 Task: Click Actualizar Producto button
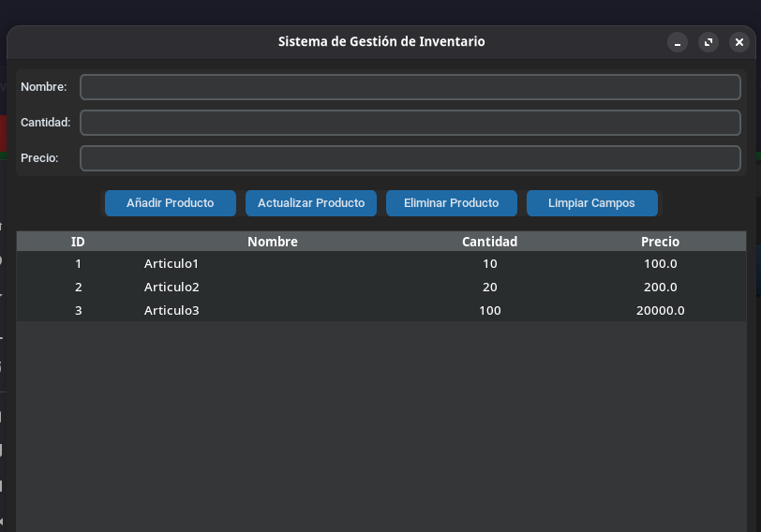pos(311,203)
